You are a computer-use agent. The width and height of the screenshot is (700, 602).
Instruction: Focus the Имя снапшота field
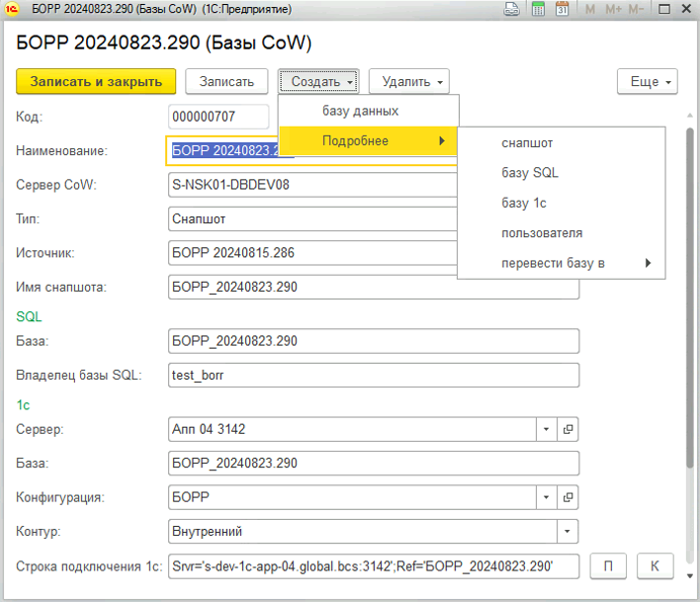pos(374,287)
